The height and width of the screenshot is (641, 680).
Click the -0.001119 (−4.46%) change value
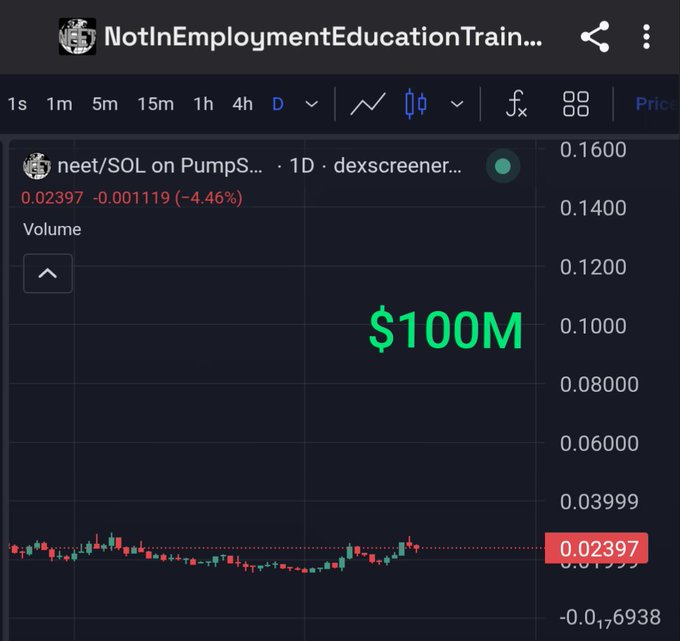tap(167, 198)
